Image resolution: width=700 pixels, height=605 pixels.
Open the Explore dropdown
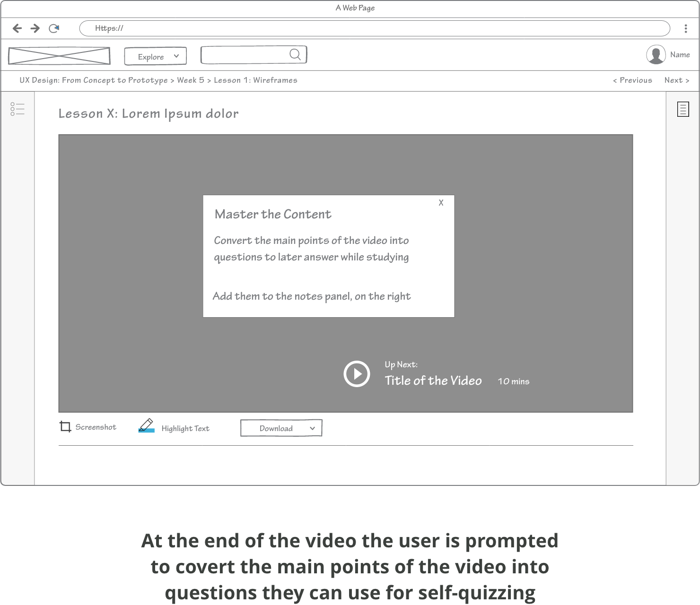tap(156, 56)
